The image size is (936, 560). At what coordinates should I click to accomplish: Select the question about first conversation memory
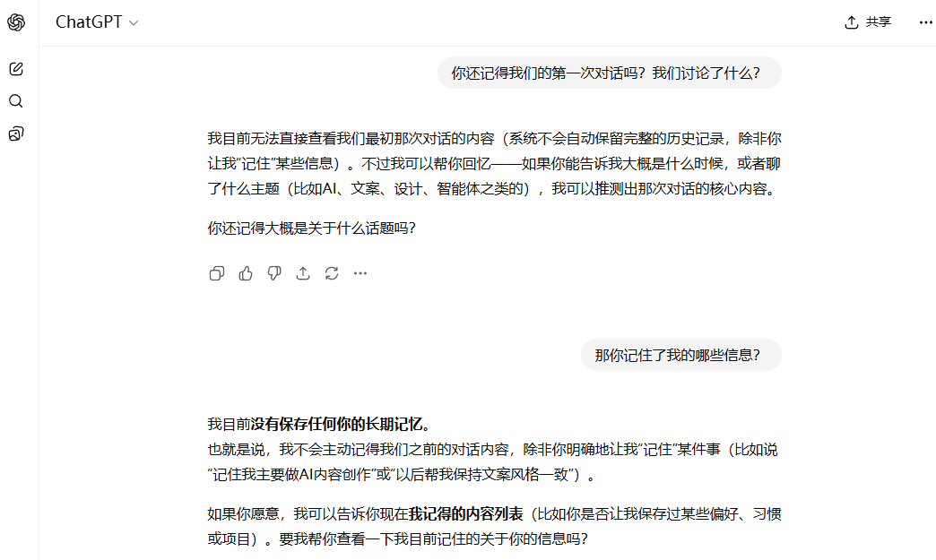(609, 73)
